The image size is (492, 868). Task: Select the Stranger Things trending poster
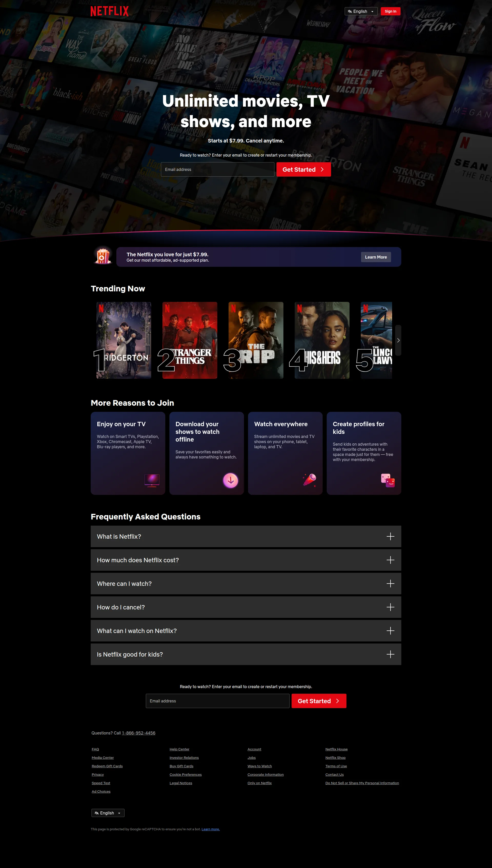(x=190, y=340)
